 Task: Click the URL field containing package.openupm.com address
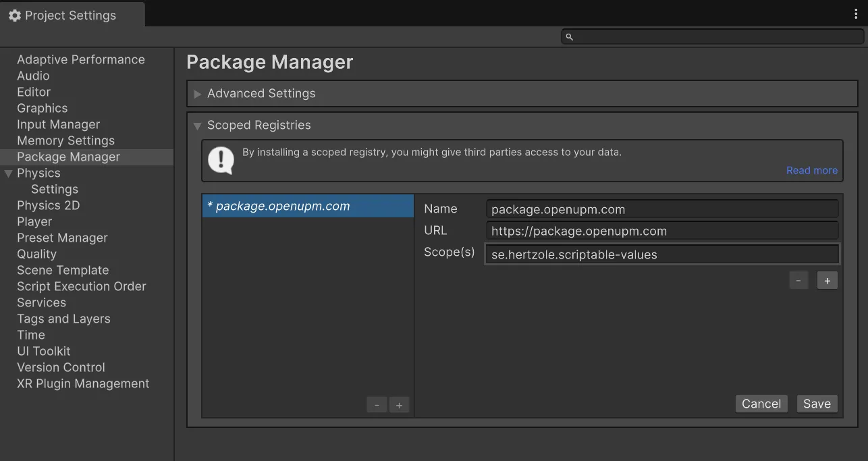661,230
